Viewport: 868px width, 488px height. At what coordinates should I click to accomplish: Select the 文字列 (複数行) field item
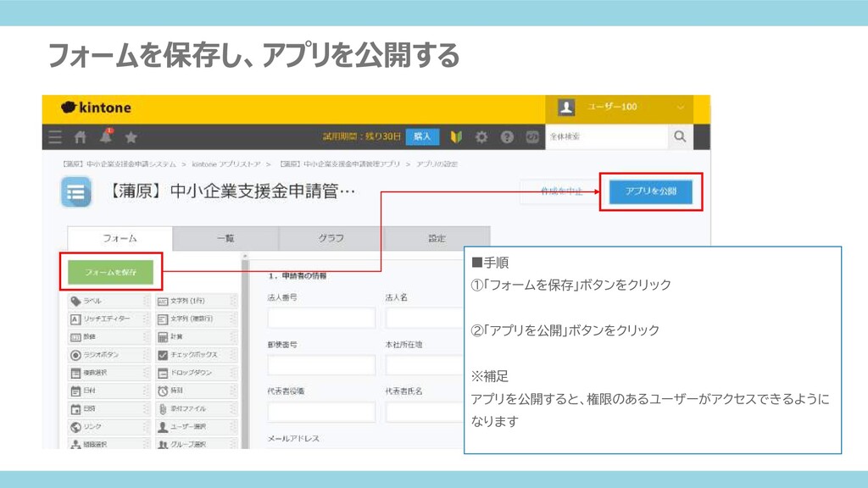(196, 319)
